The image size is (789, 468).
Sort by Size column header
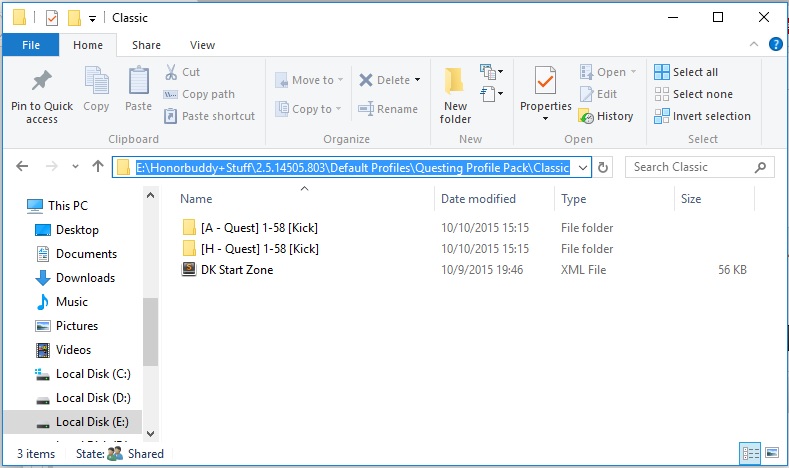[x=691, y=199]
